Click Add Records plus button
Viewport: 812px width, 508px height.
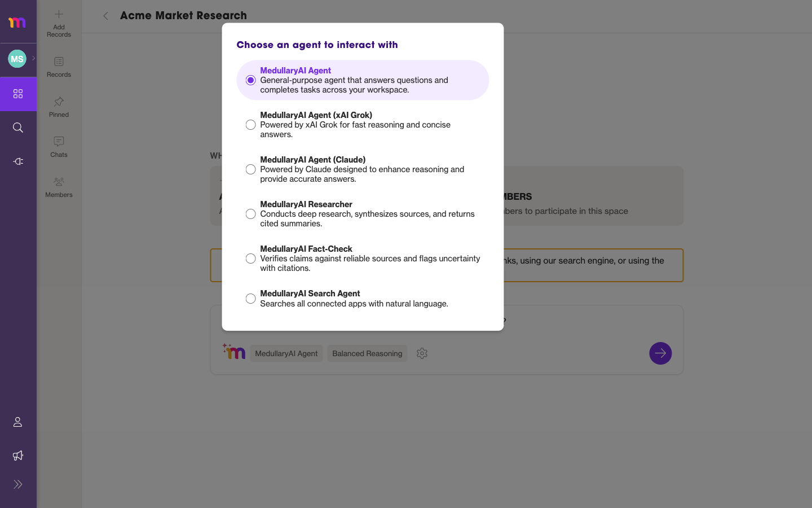pyautogui.click(x=59, y=23)
